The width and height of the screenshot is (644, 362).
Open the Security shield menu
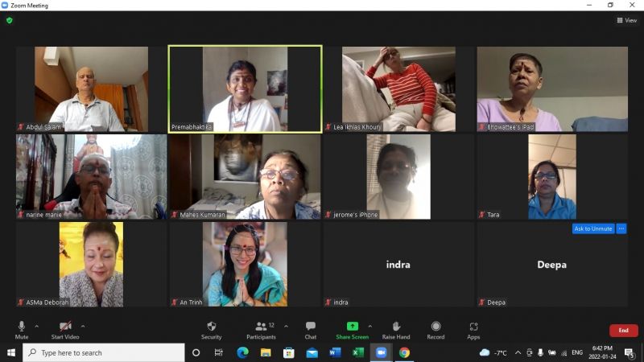[212, 330]
